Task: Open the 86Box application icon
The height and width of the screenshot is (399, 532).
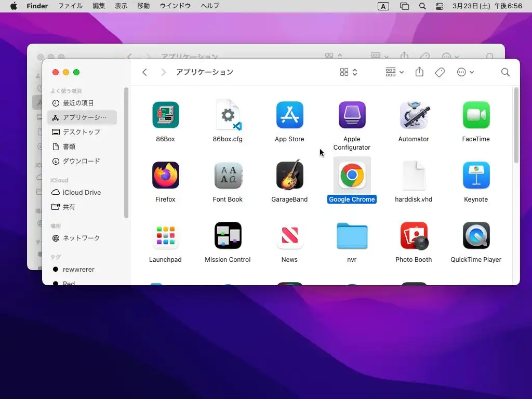Action: pyautogui.click(x=166, y=115)
